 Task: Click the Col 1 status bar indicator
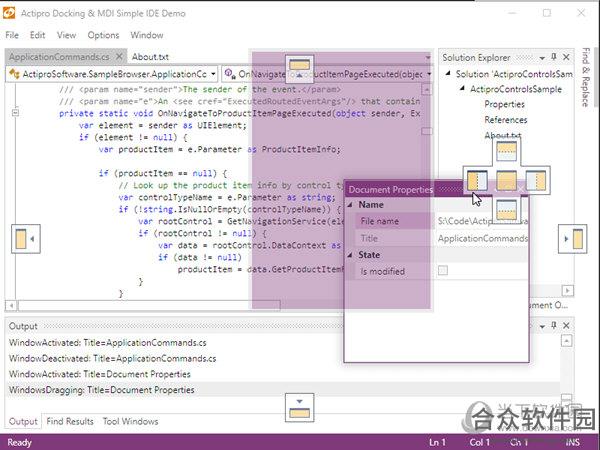[479, 442]
